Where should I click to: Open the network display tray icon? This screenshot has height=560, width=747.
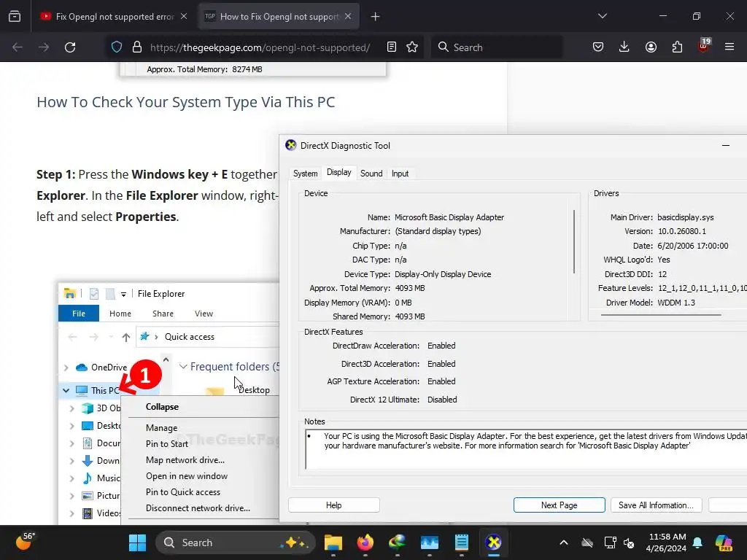click(x=610, y=542)
